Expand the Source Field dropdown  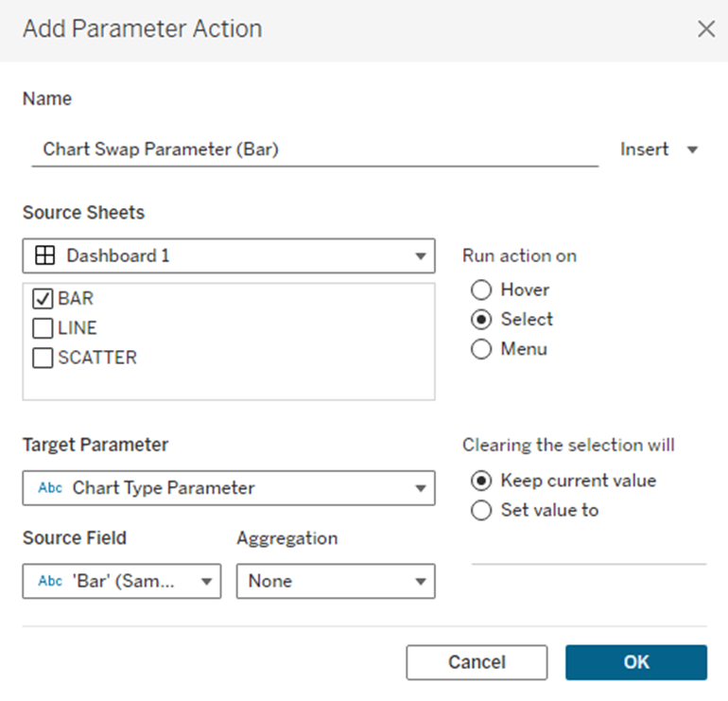pyautogui.click(x=122, y=581)
